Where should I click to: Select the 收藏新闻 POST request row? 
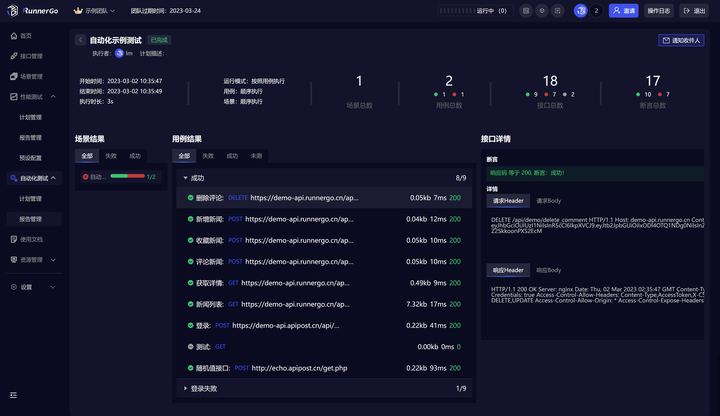[324, 240]
